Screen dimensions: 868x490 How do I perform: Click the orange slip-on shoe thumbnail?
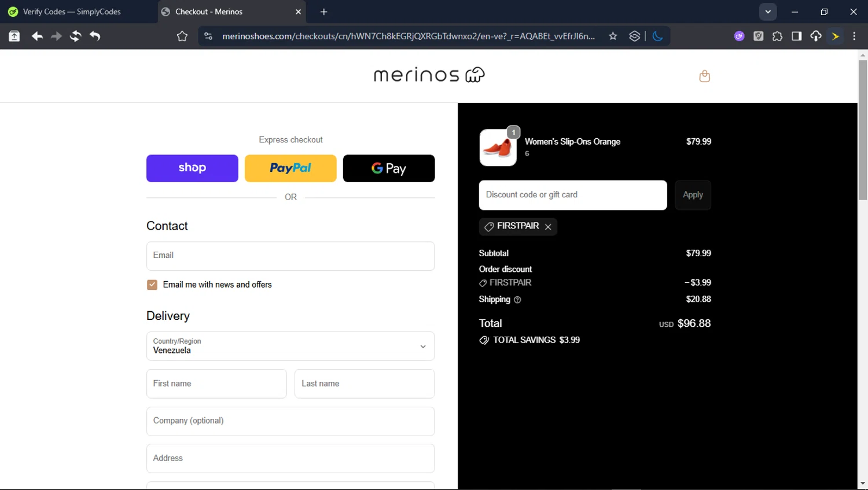tap(498, 148)
